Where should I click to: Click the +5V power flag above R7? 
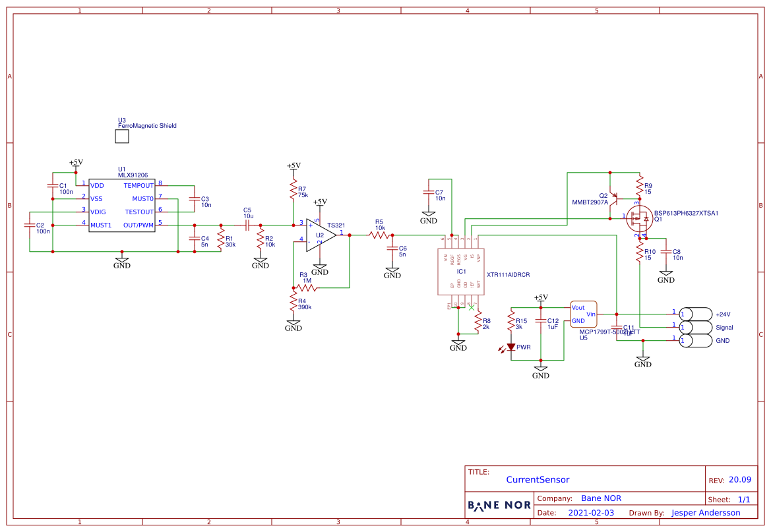click(293, 164)
